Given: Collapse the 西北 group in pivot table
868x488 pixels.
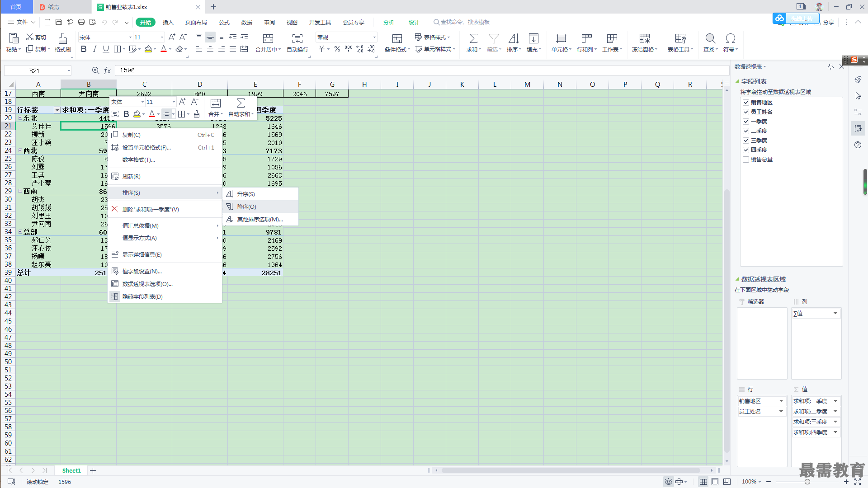Looking at the screenshot, I should tap(20, 150).
